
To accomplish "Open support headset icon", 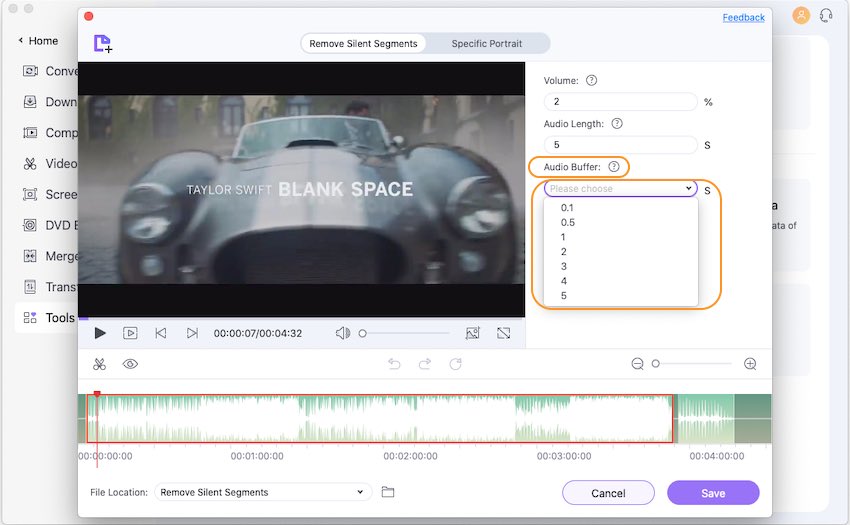I will point(826,15).
